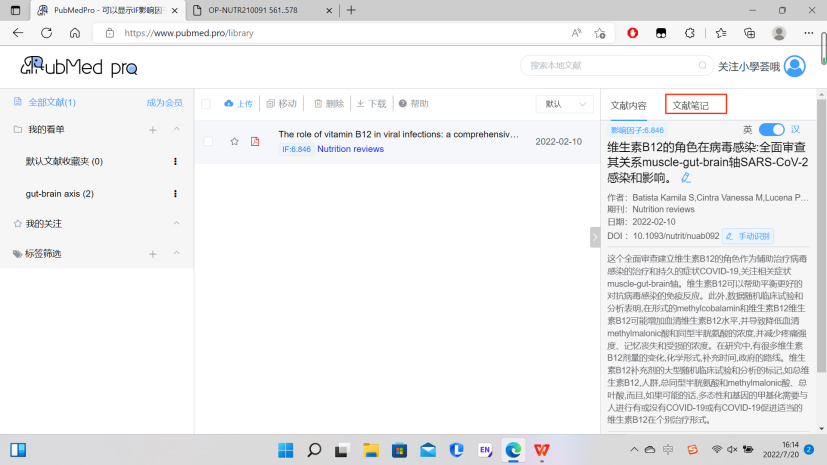Image resolution: width=827 pixels, height=465 pixels.
Task: Switch to the 文献笔记 tab
Action: pos(691,105)
